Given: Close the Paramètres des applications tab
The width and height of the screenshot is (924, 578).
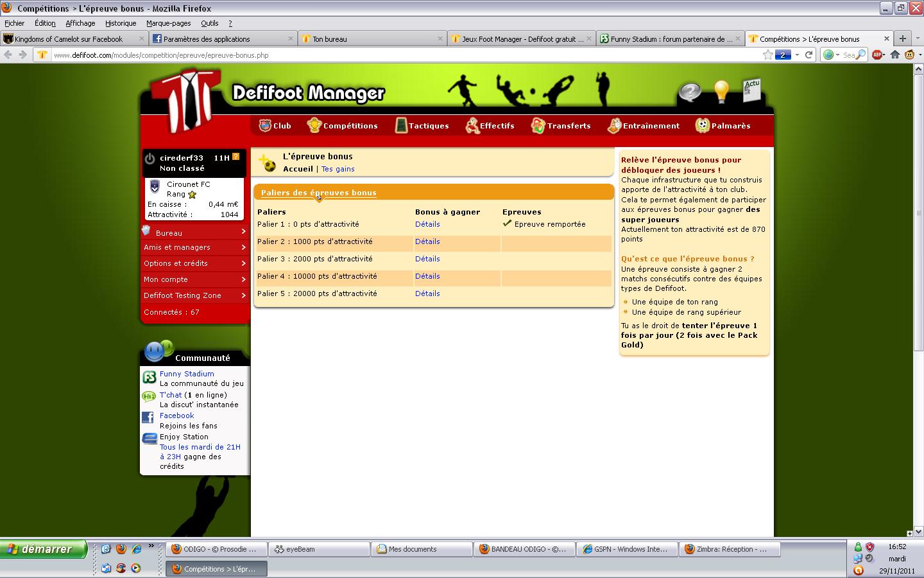Looking at the screenshot, I should [290, 39].
